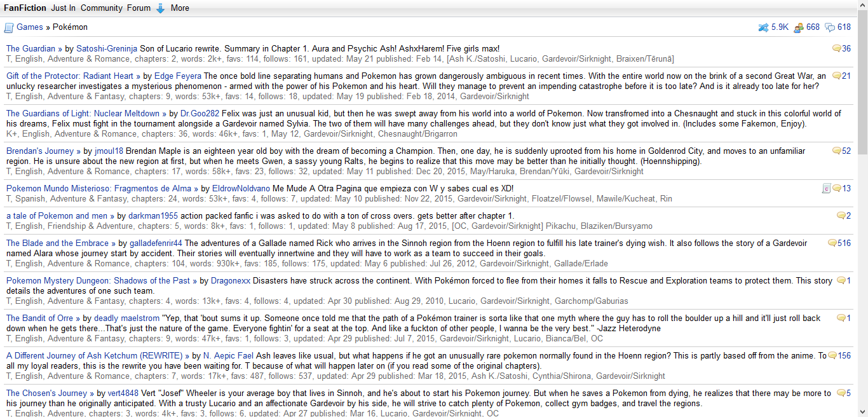Click metadata line containing 'words: 930k+'
This screenshot has height=417, width=868.
click(x=307, y=263)
